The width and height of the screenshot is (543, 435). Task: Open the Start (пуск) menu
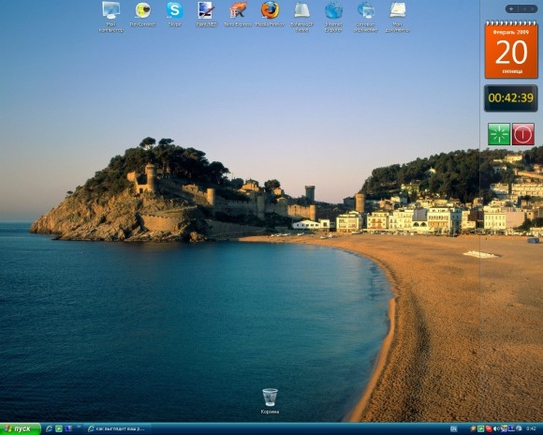click(20, 429)
